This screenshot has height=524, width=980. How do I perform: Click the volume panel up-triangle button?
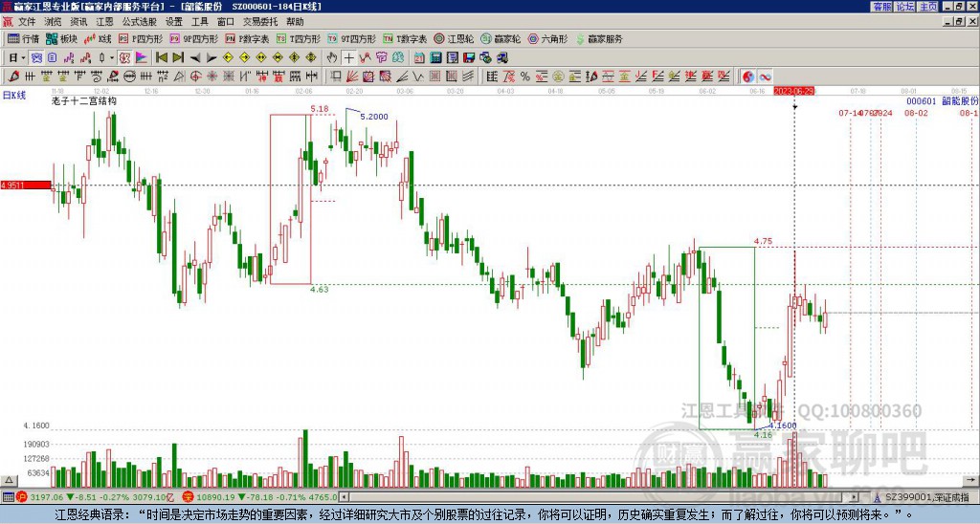point(9,480)
